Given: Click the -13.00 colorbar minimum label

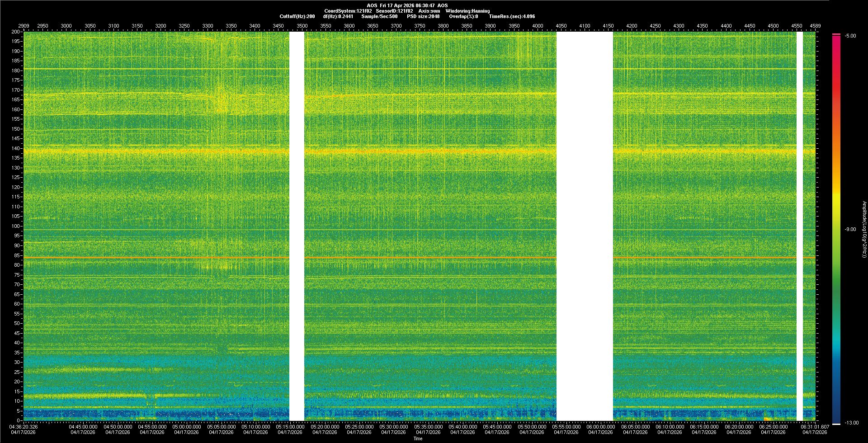Looking at the screenshot, I should click(851, 423).
